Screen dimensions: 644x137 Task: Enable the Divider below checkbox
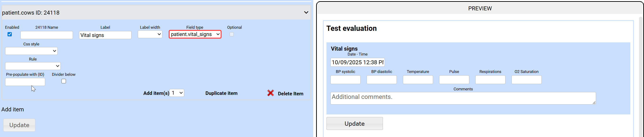64,81
